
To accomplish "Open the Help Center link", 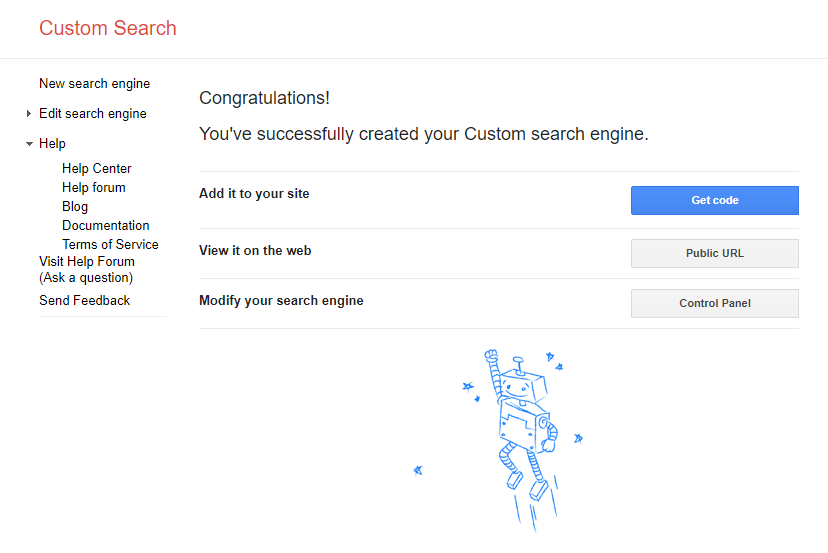I will [96, 169].
